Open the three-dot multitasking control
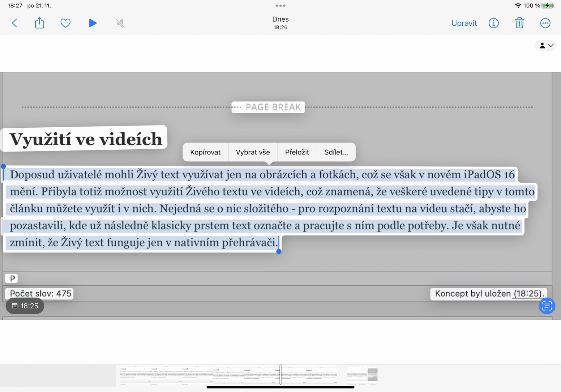 click(x=280, y=6)
